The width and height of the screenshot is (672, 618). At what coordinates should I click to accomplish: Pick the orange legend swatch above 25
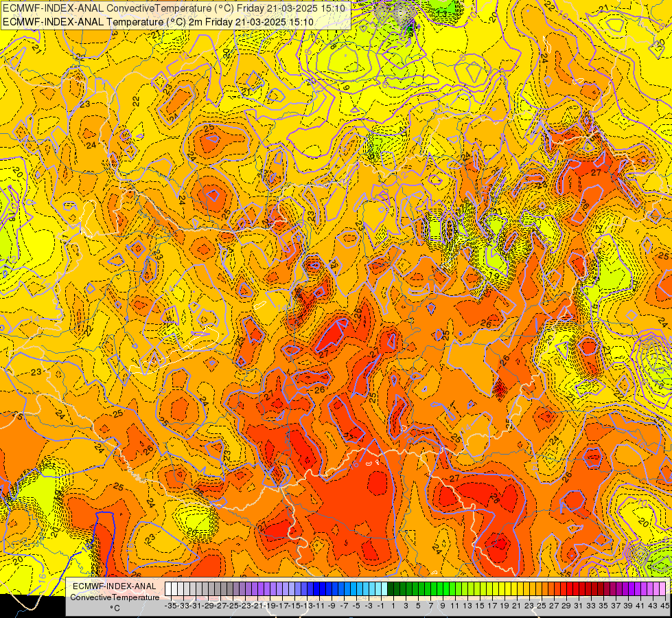pyautogui.click(x=539, y=588)
